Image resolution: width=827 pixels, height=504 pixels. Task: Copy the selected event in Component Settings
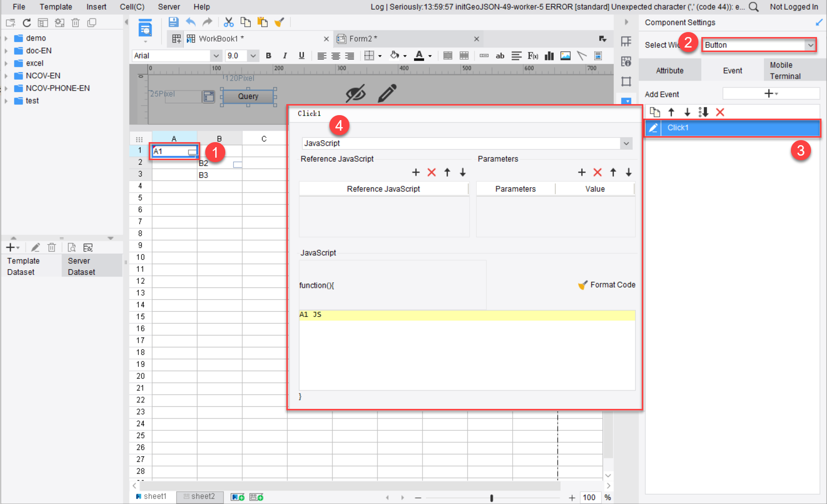tap(655, 112)
